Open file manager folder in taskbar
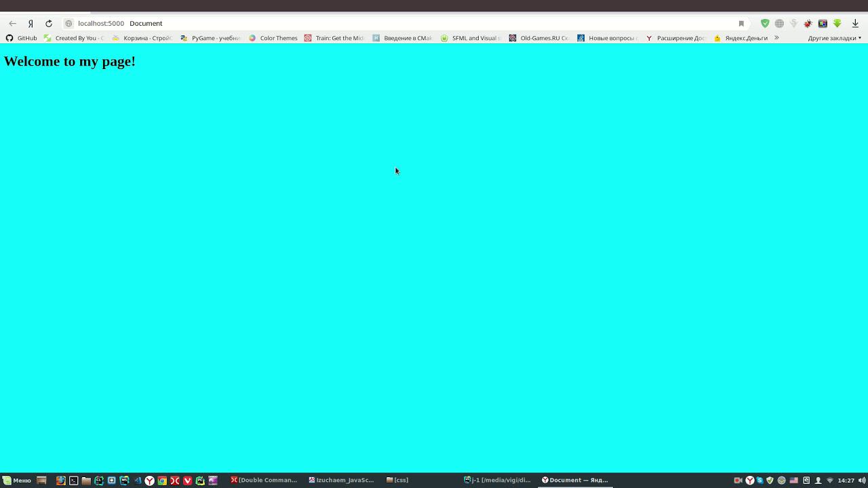This screenshot has width=868, height=488. point(86,480)
